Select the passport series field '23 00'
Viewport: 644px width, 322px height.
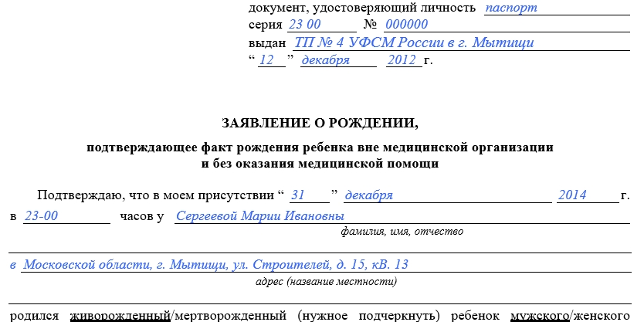pyautogui.click(x=303, y=25)
